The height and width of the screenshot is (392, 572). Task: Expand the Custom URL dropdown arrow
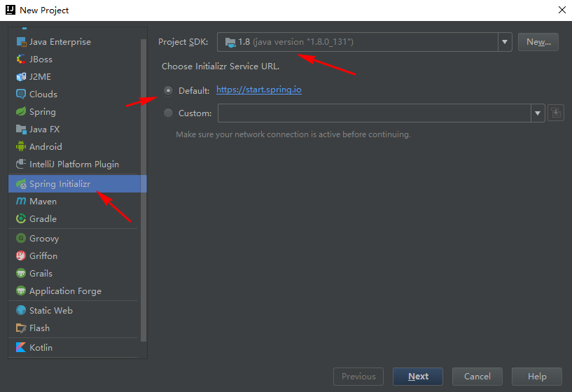point(538,113)
